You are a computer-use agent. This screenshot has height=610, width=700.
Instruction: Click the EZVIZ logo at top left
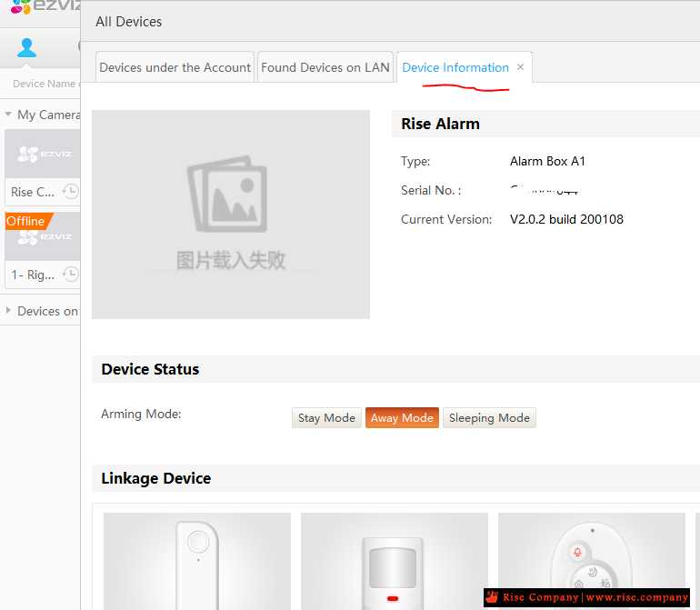[x=45, y=5]
